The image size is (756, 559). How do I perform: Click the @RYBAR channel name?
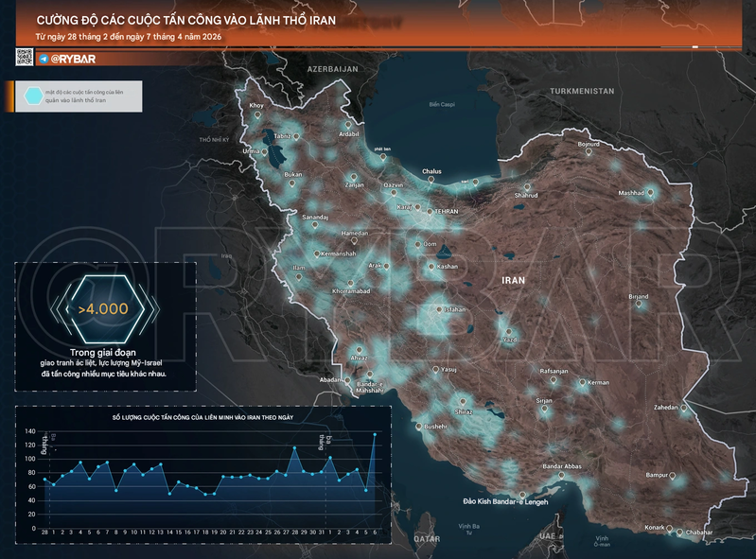click(73, 59)
